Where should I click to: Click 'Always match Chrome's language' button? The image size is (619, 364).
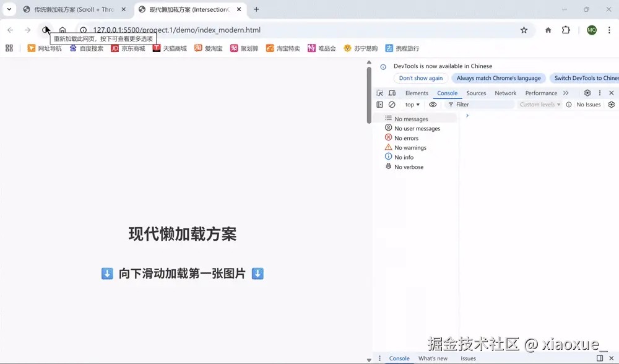coord(498,78)
